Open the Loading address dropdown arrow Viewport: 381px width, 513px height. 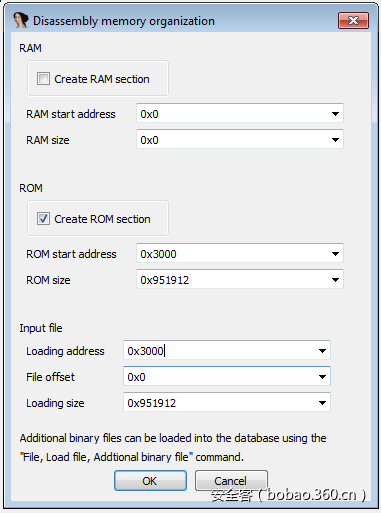322,351
